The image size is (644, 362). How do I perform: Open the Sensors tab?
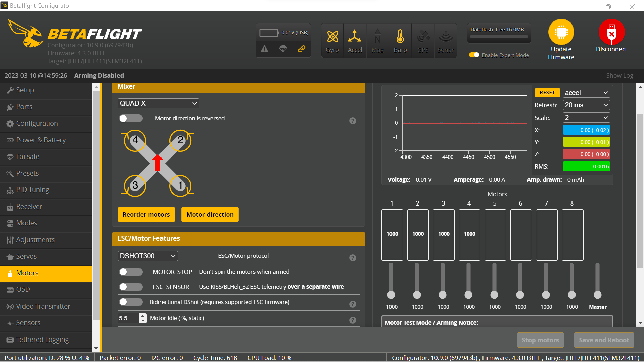click(46, 323)
